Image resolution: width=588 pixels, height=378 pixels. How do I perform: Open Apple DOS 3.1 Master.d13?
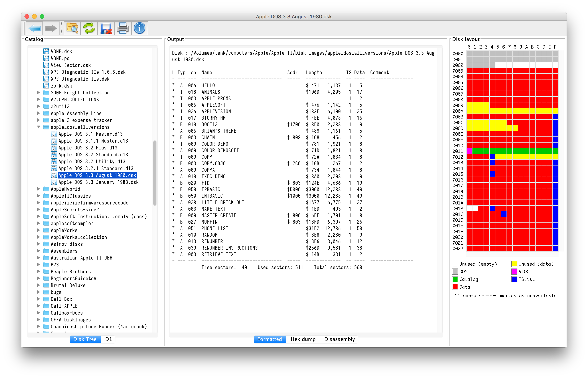pyautogui.click(x=90, y=134)
